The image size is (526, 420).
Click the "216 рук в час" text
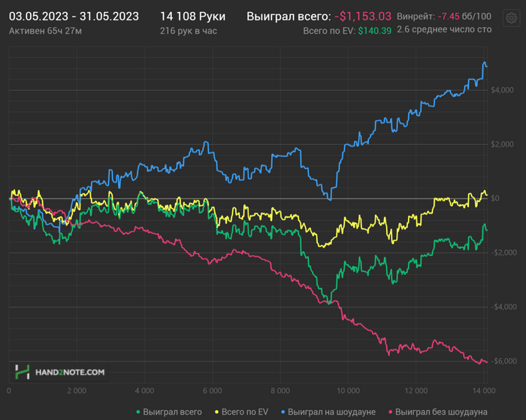coord(188,31)
